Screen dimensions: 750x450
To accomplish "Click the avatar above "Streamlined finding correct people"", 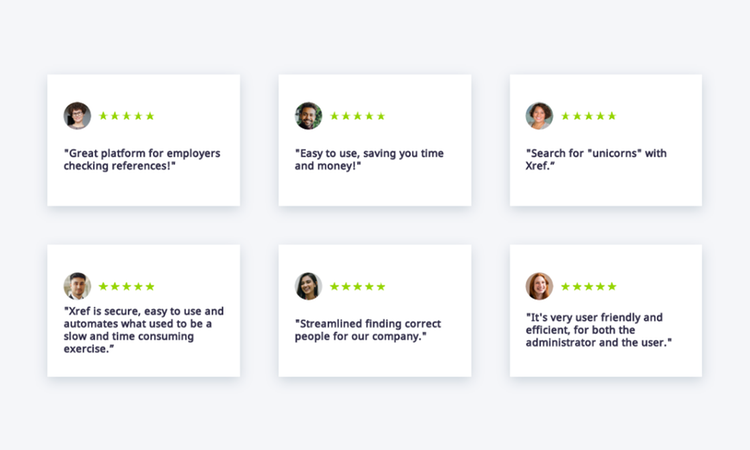I will click(x=308, y=286).
